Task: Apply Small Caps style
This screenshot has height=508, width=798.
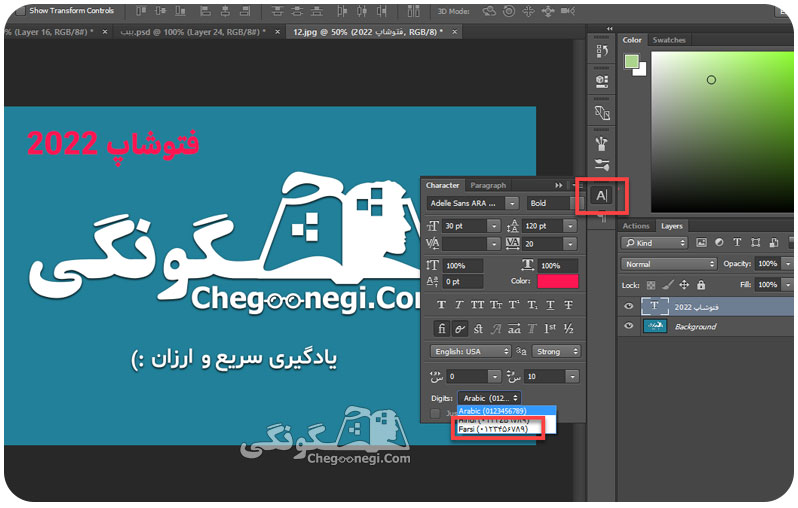Action: coord(496,305)
